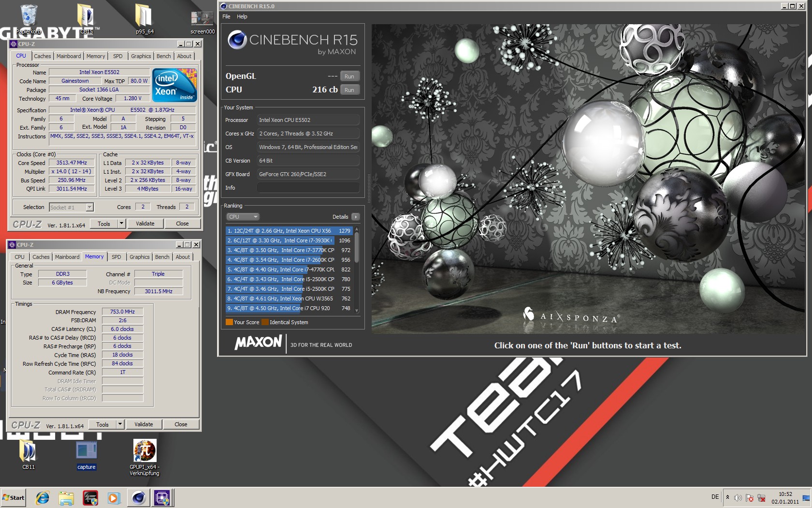Open the SPD tab in upper CPU-Z
Image resolution: width=812 pixels, height=508 pixels.
[117, 56]
